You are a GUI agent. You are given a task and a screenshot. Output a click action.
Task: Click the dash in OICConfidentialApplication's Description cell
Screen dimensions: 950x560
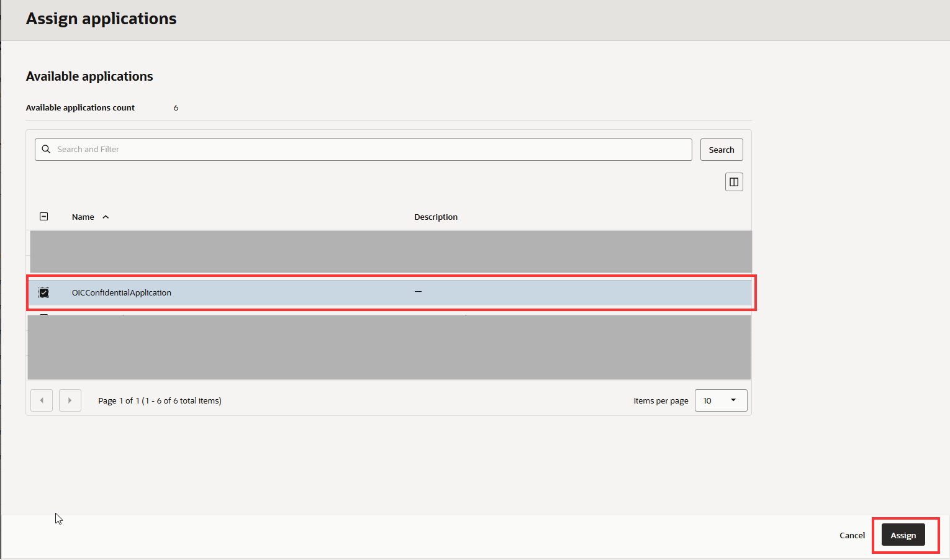click(418, 292)
